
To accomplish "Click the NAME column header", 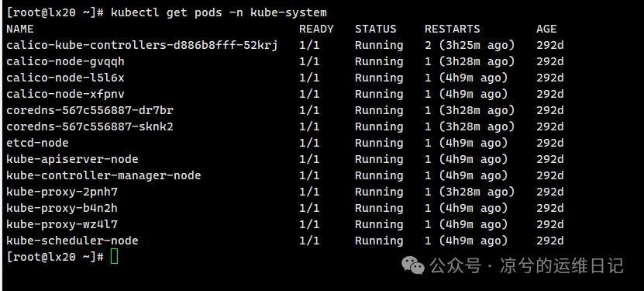I will pos(20,29).
